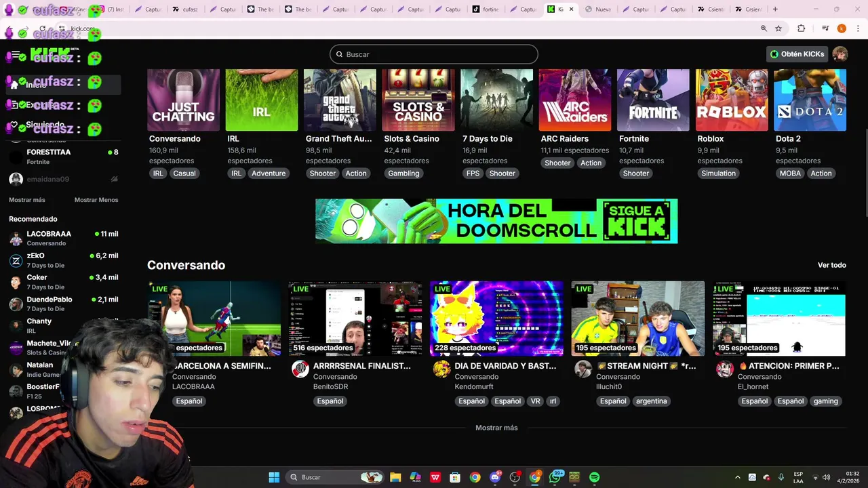This screenshot has width=868, height=488.
Task: Select the gaming tag on El_hornet's stream
Action: click(826, 401)
